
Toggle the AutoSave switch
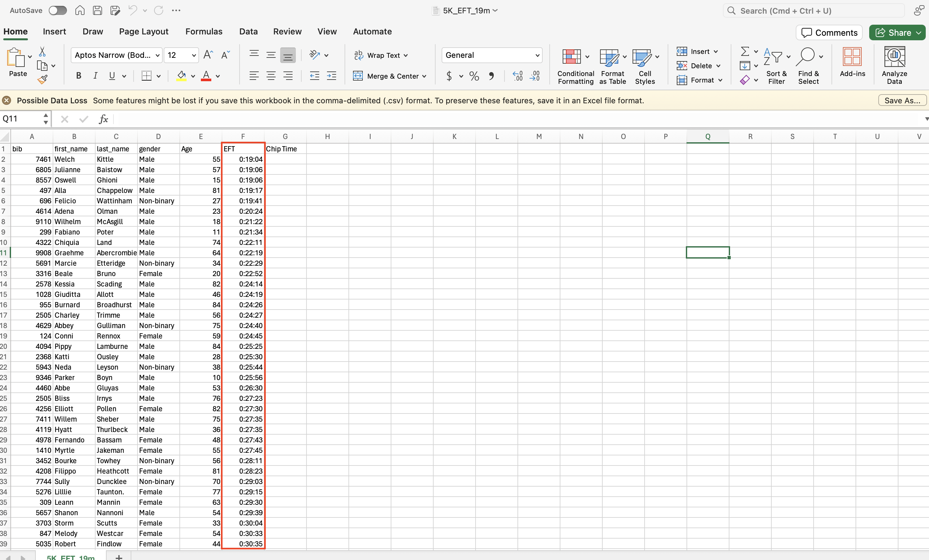[58, 10]
